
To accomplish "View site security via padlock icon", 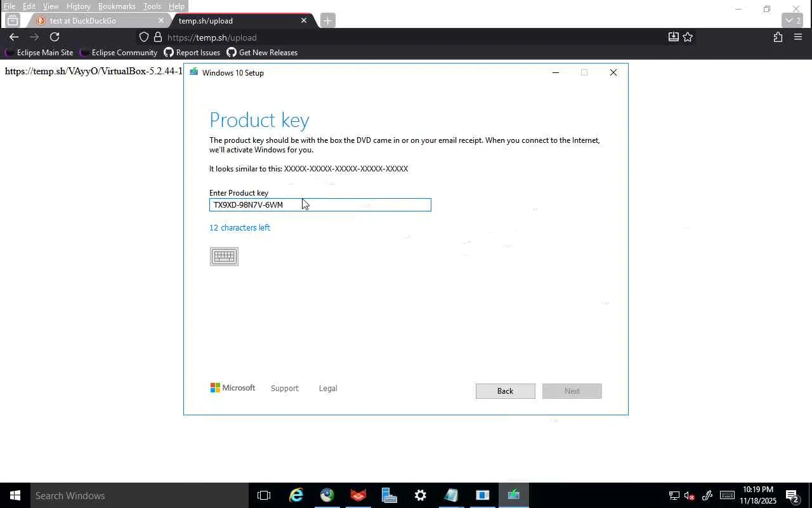I will 158,37.
